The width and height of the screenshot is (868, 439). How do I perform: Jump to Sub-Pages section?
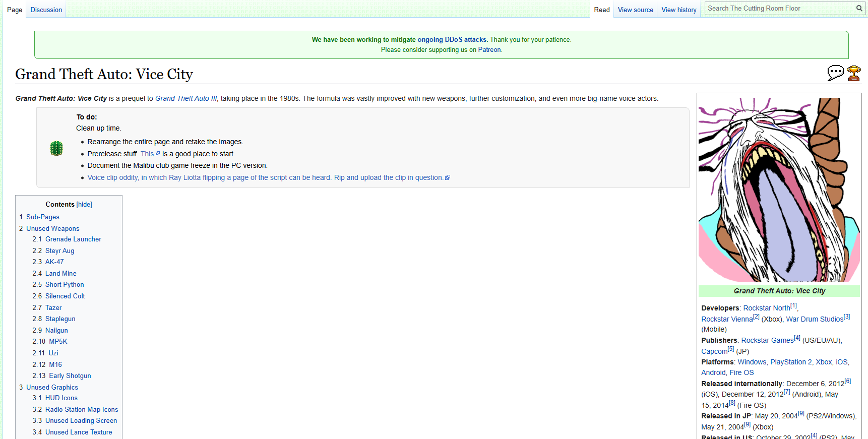(x=43, y=217)
